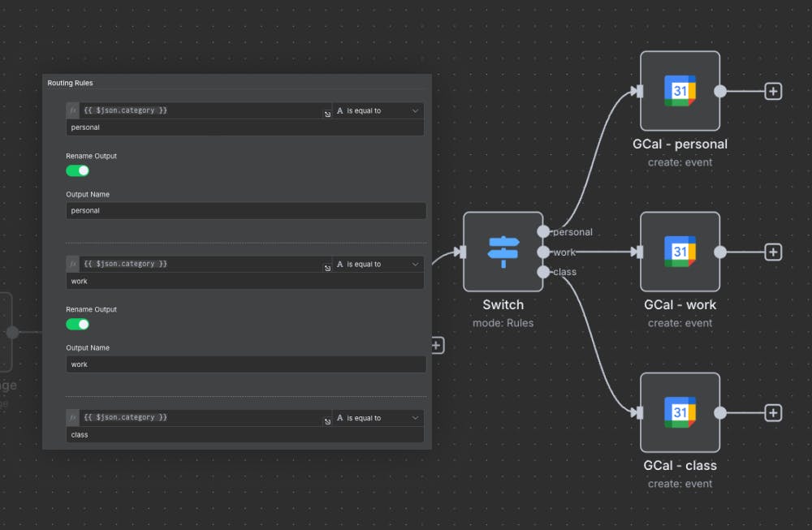Image resolution: width=812 pixels, height=530 pixels.
Task: Open expression editor for the personal rule
Action: tap(327, 114)
